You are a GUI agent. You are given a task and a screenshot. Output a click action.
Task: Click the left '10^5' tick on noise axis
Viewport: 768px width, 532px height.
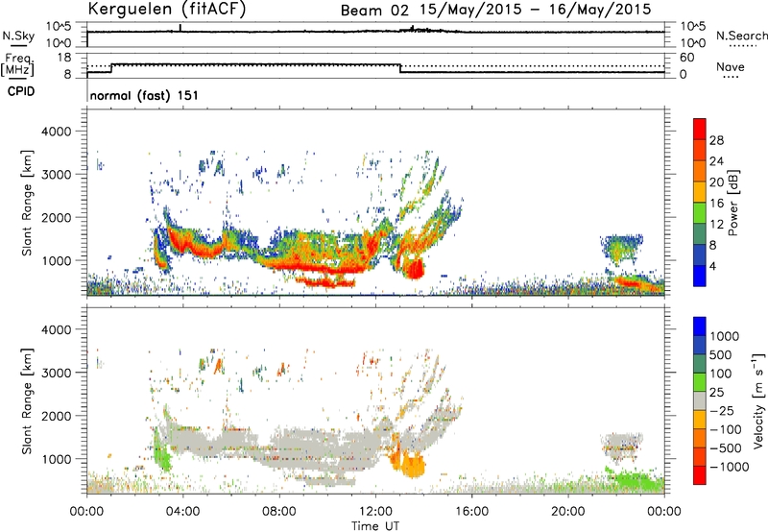point(59,27)
